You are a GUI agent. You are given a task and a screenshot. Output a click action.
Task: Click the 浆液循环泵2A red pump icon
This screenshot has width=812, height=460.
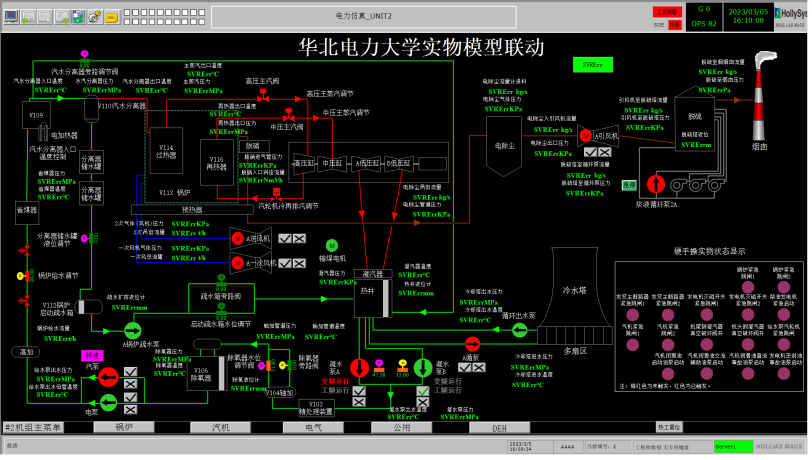click(x=657, y=184)
